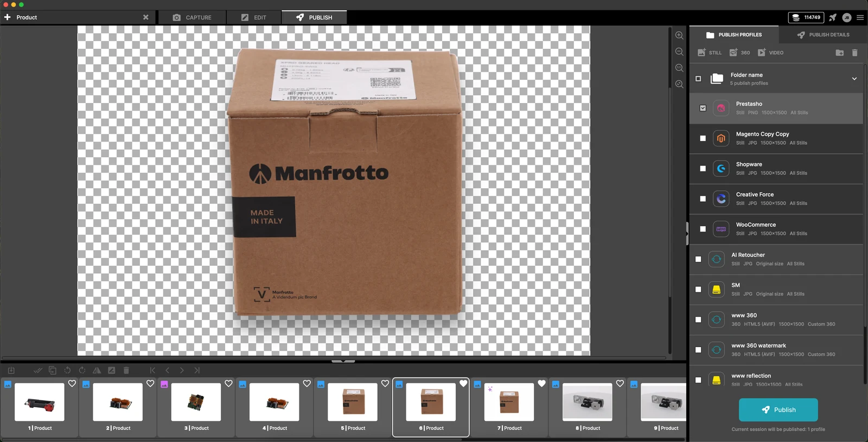The height and width of the screenshot is (442, 868).
Task: Click the plus icon beside Product tab
Action: pos(8,17)
